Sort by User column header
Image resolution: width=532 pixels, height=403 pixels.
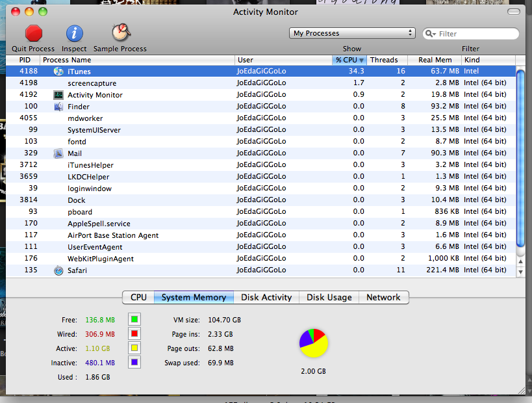click(x=283, y=60)
